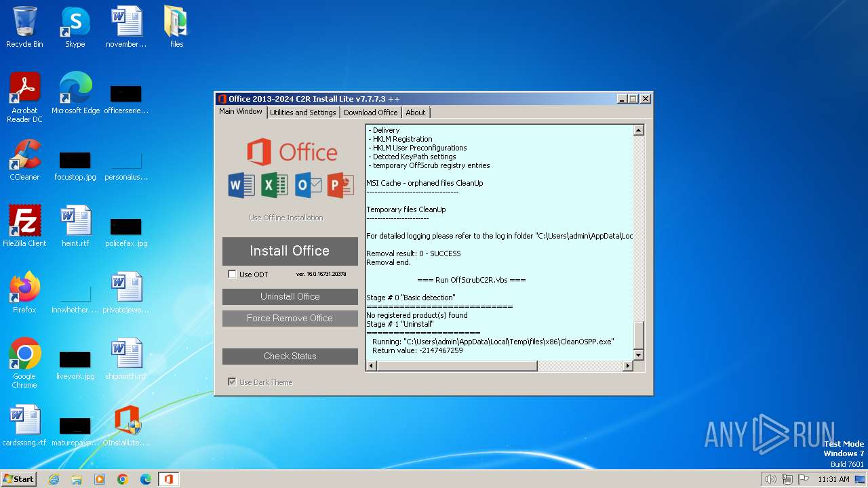Launch Google Chrome desktop shortcut
The image size is (868, 488).
click(24, 363)
